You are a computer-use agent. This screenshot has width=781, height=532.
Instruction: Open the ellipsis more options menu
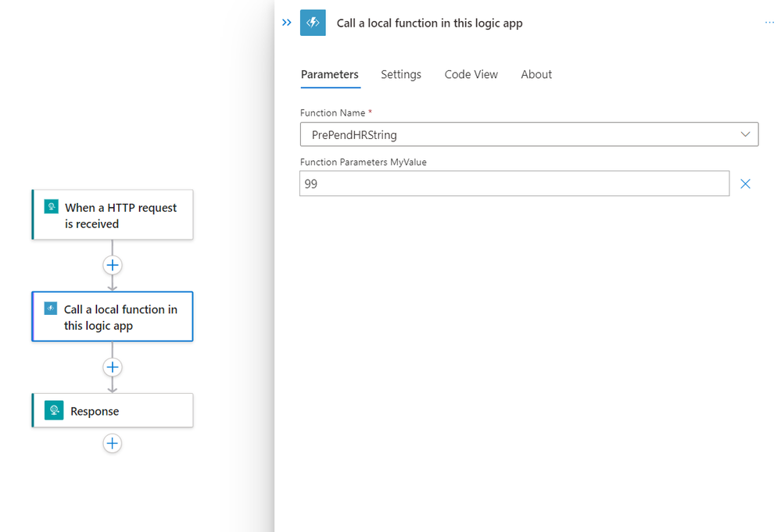tap(769, 23)
